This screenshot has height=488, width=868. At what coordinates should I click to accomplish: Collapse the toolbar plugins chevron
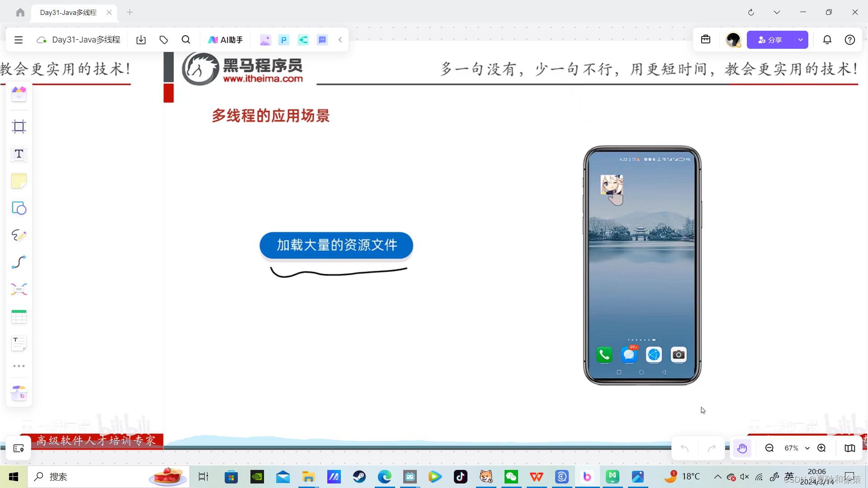pyautogui.click(x=340, y=40)
